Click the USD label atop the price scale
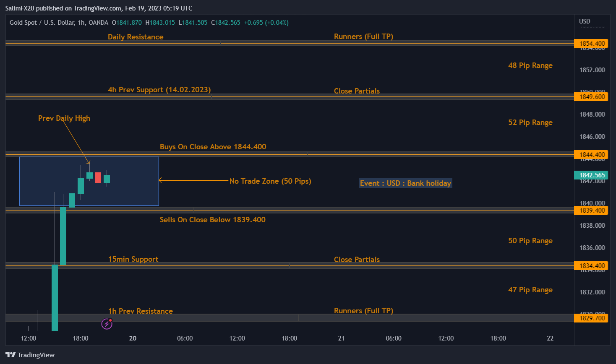The width and height of the screenshot is (616, 364). [x=585, y=21]
